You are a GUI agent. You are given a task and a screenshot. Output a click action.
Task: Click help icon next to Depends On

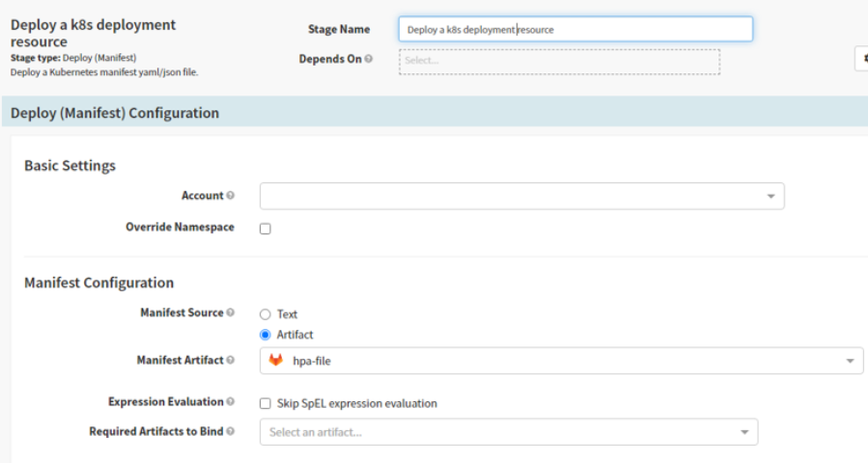369,60
